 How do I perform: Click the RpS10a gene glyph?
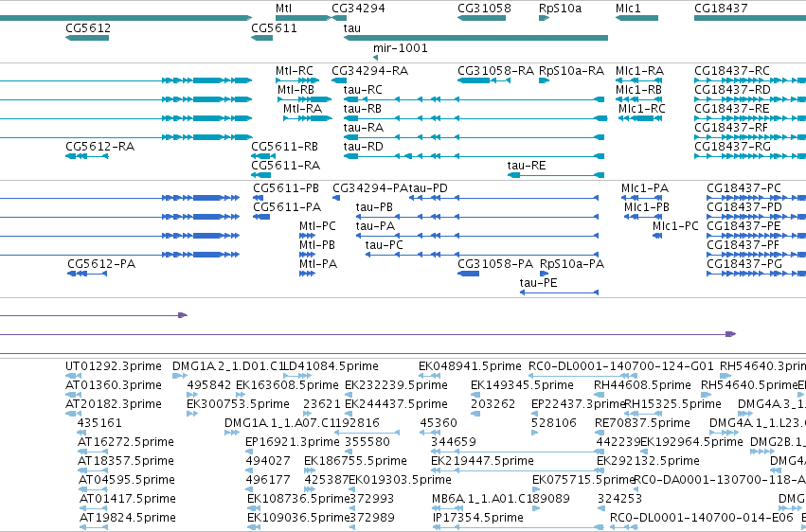544,18
